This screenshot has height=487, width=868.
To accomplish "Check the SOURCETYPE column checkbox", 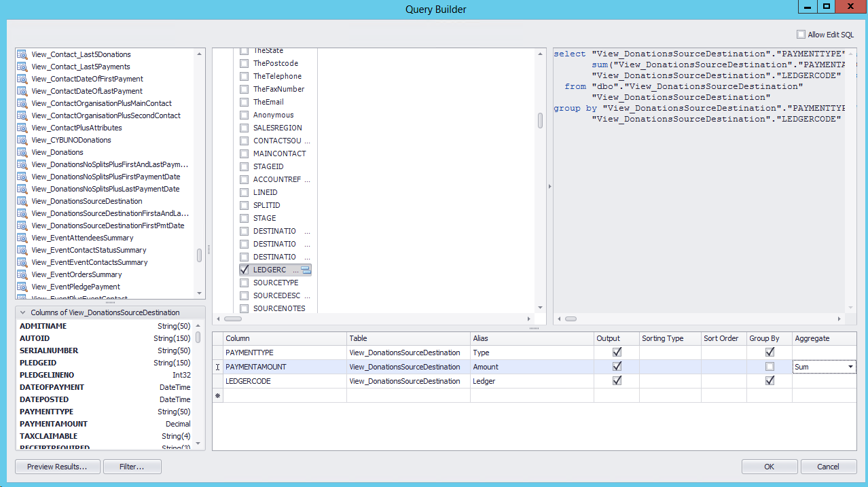I will (245, 283).
